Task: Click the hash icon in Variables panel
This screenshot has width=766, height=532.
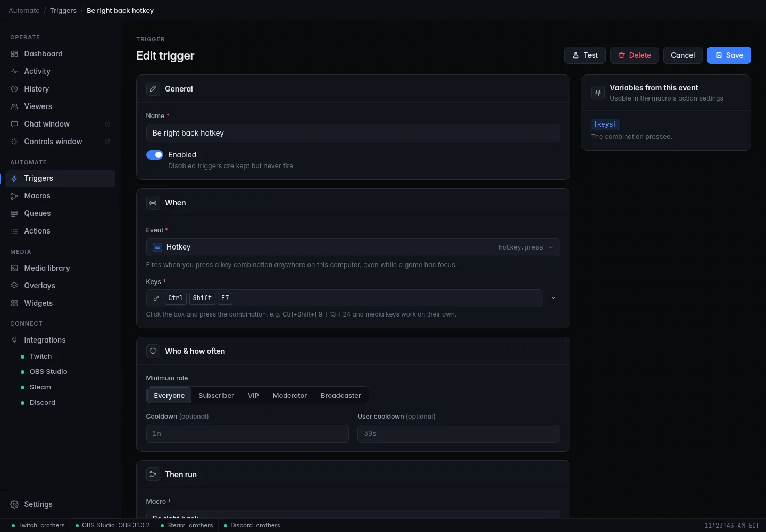Action: click(x=598, y=93)
